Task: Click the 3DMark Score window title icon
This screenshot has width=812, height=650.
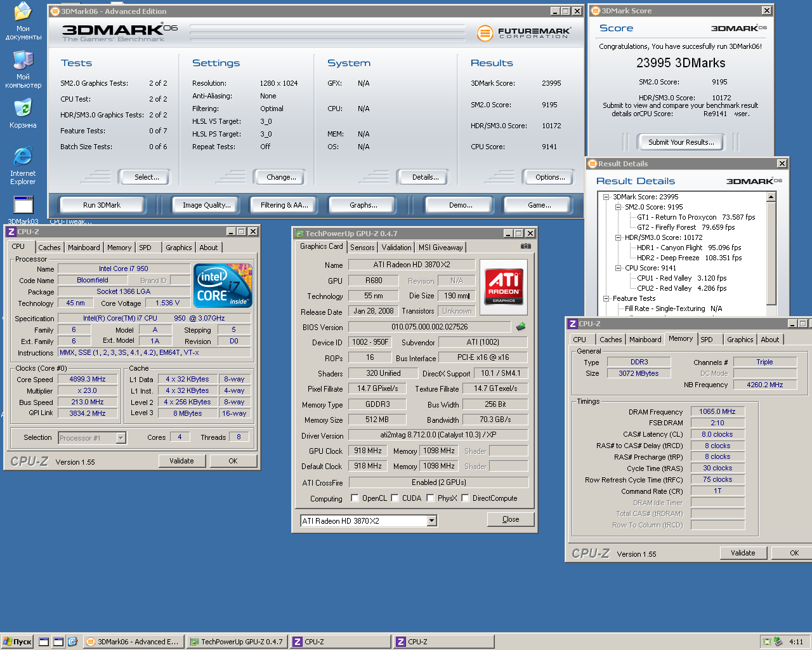Action: click(596, 11)
